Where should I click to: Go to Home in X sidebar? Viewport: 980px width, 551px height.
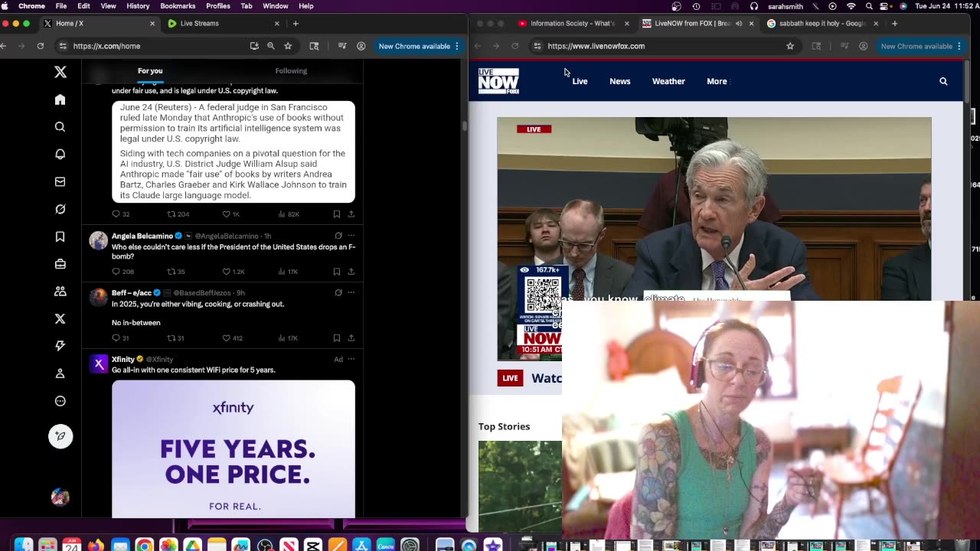pos(60,99)
